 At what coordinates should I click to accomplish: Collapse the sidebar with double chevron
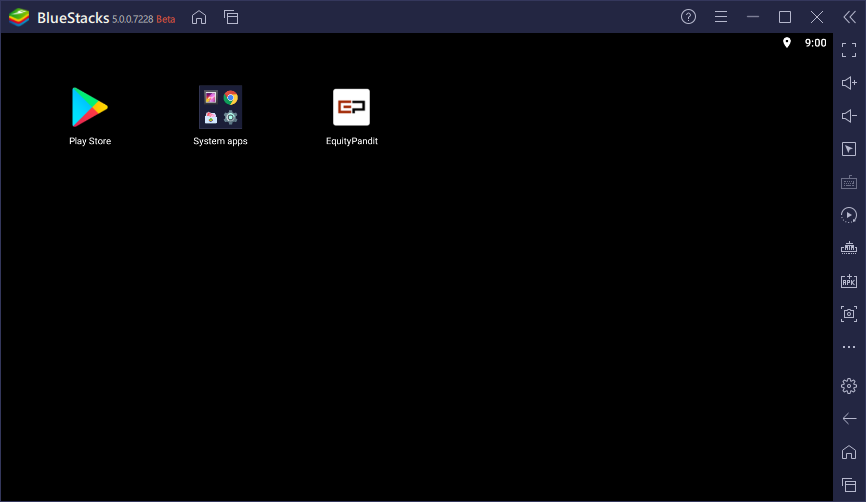pyautogui.click(x=849, y=17)
